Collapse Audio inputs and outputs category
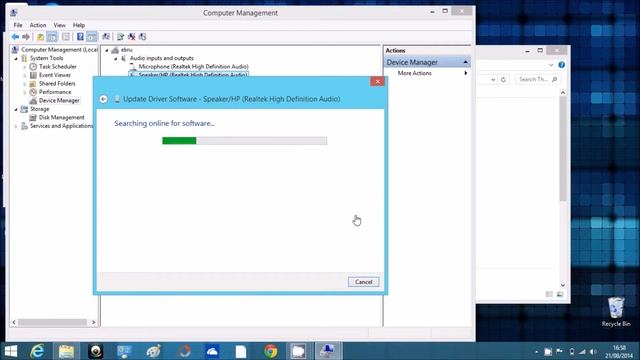The height and width of the screenshot is (360, 640). coord(116,58)
